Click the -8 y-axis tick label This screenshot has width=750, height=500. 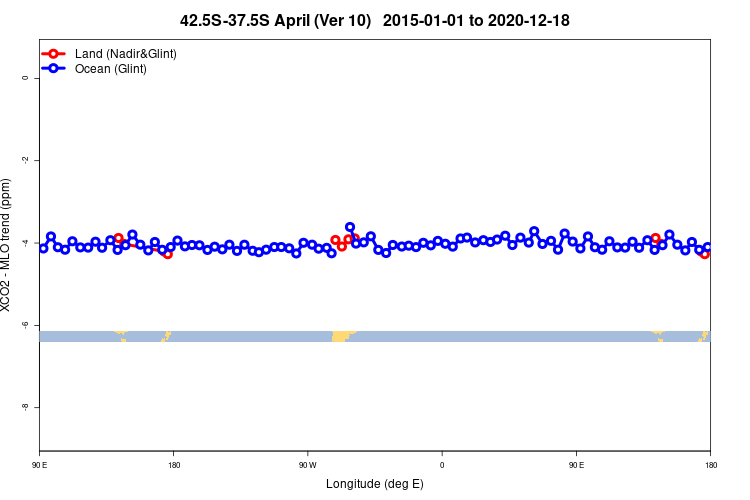(x=25, y=407)
